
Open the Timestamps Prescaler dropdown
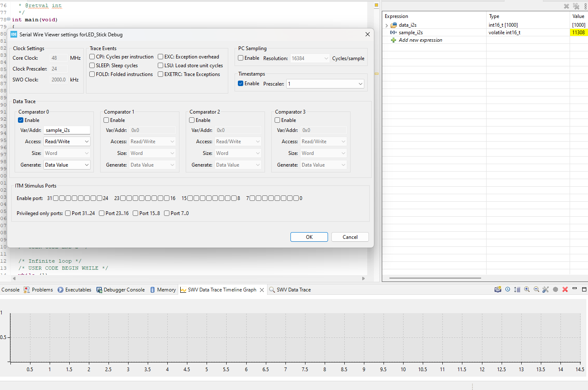[x=325, y=84]
